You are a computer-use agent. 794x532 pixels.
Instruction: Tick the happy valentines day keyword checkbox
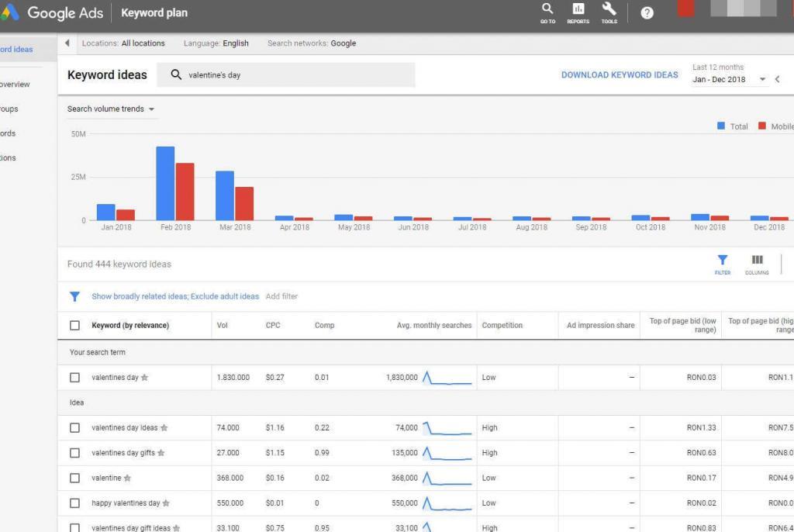click(74, 503)
